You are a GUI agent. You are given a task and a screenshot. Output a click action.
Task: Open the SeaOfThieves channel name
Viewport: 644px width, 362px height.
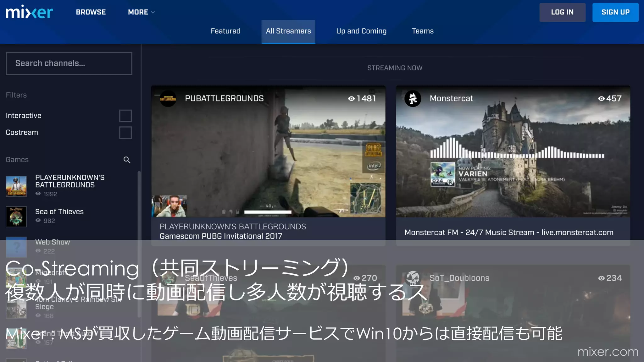click(x=211, y=278)
